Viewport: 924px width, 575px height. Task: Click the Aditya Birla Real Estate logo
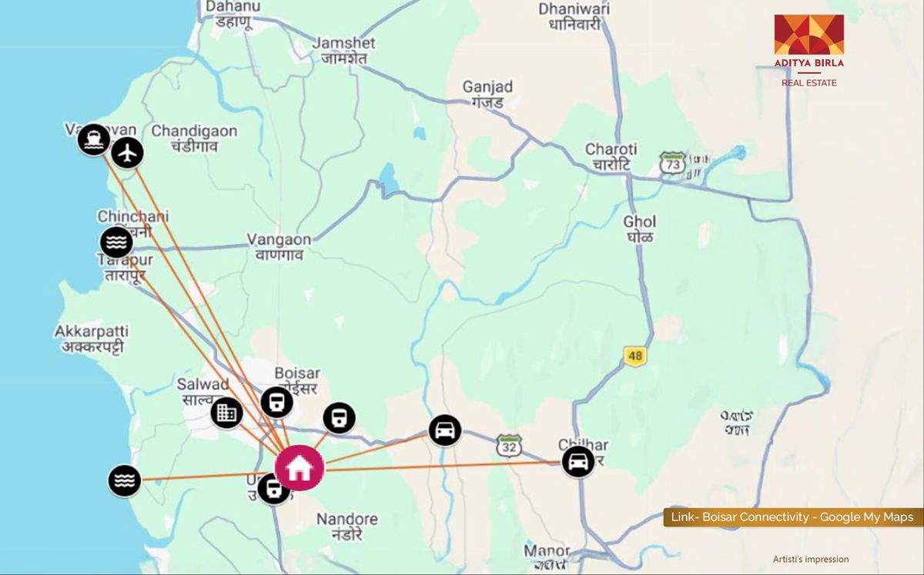point(808,50)
